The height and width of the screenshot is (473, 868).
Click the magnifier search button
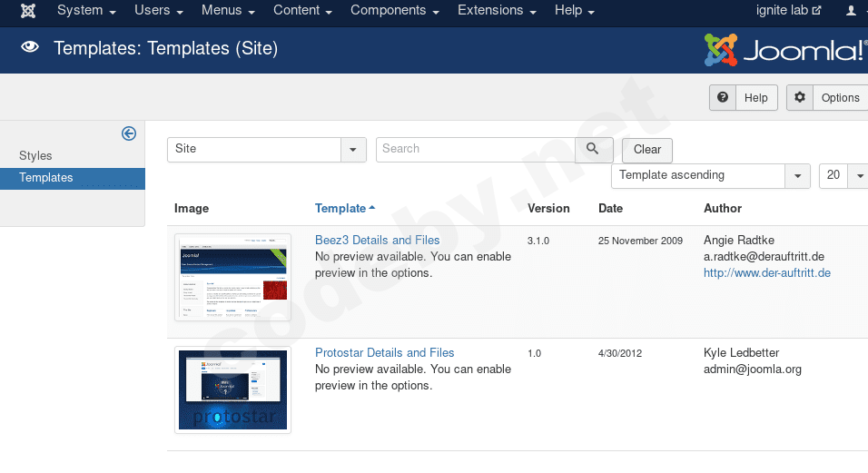tap(594, 150)
